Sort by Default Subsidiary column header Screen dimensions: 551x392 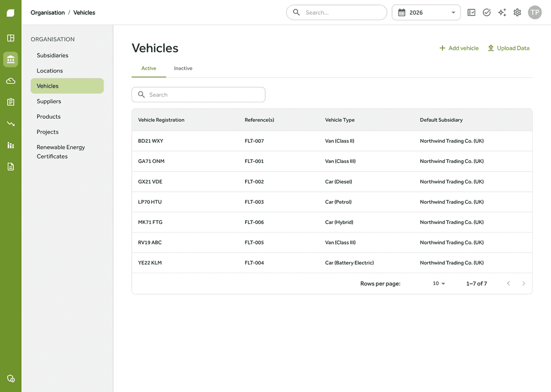pyautogui.click(x=441, y=120)
